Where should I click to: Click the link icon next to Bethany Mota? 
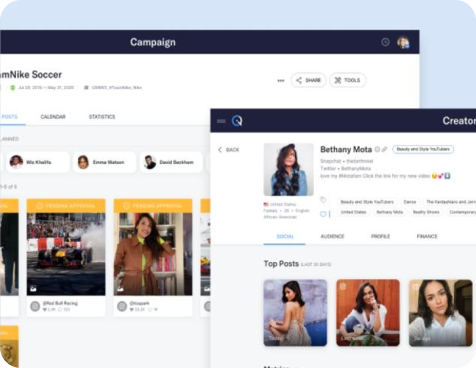384,149
